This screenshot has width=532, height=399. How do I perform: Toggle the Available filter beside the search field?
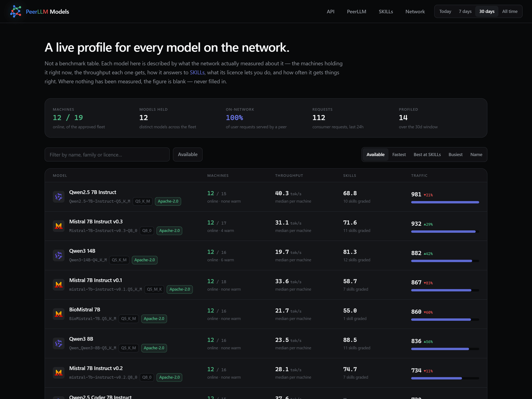[188, 155]
